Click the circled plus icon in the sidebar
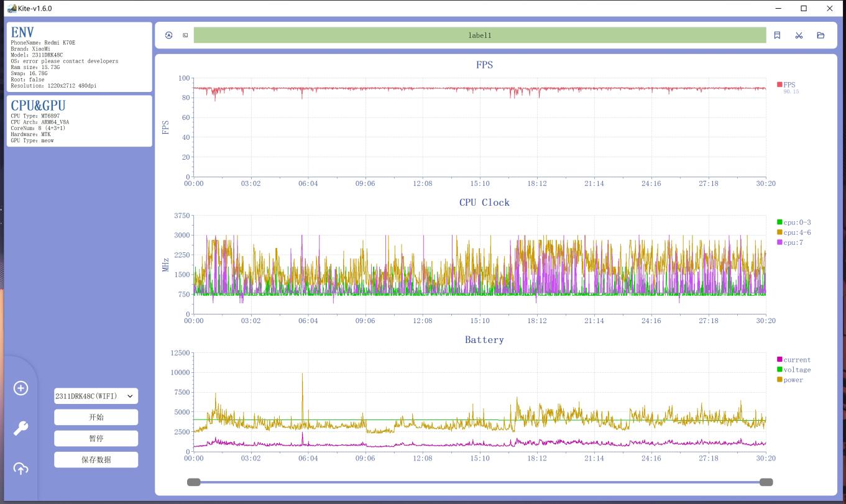Image resolution: width=846 pixels, height=504 pixels. click(21, 388)
